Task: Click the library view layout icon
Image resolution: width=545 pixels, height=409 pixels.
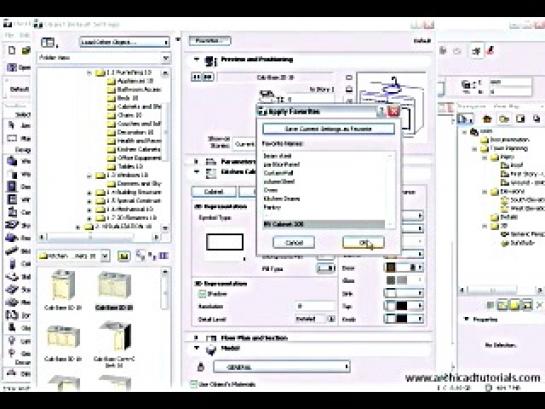Action: click(48, 43)
